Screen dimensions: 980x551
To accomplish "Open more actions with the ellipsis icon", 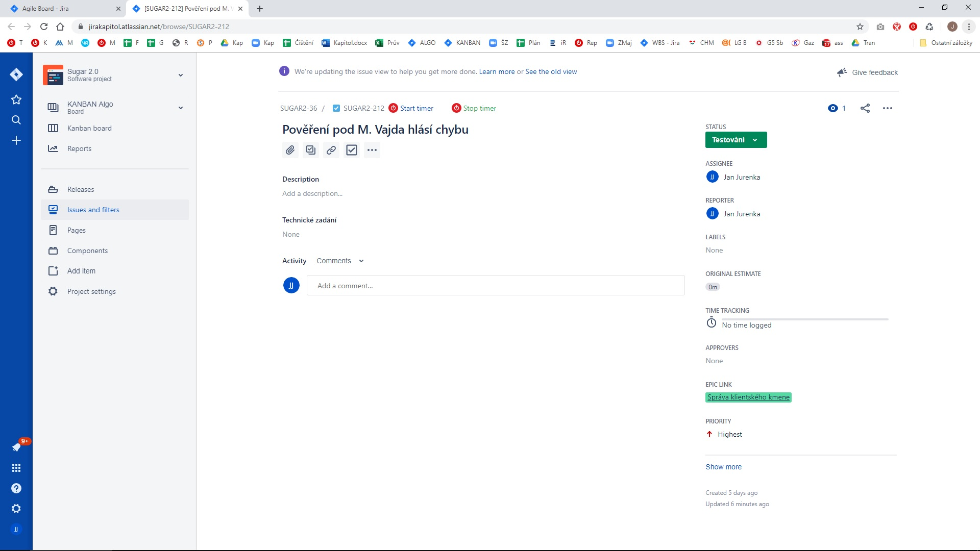I will [372, 149].
